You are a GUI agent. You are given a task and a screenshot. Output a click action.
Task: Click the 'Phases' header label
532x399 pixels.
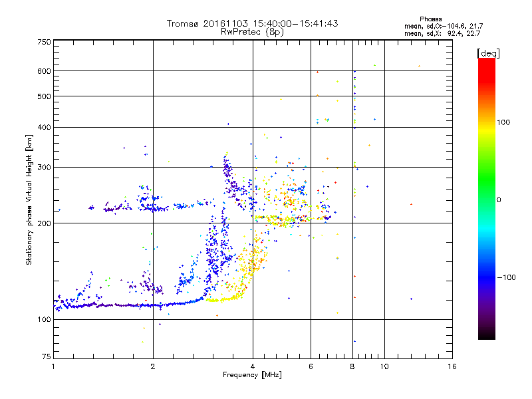coord(430,19)
